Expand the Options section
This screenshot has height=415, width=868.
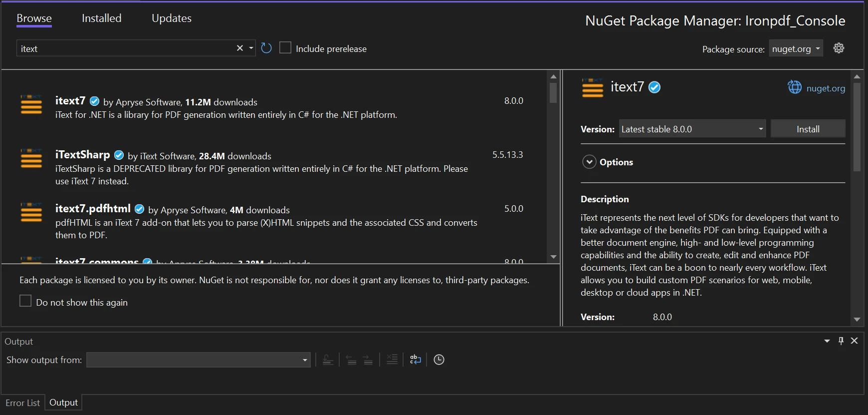tap(589, 162)
